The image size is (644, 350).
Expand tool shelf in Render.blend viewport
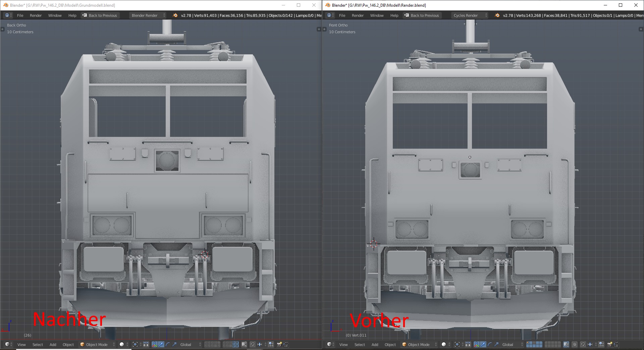point(324,29)
